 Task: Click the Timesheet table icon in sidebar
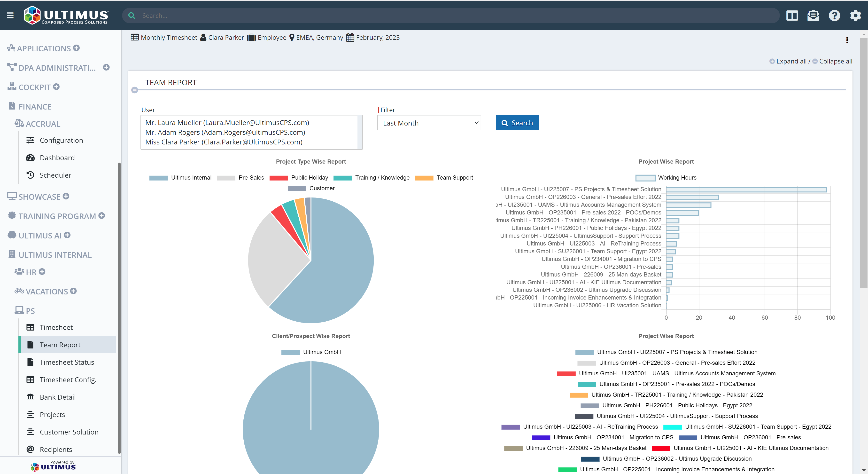click(x=30, y=327)
